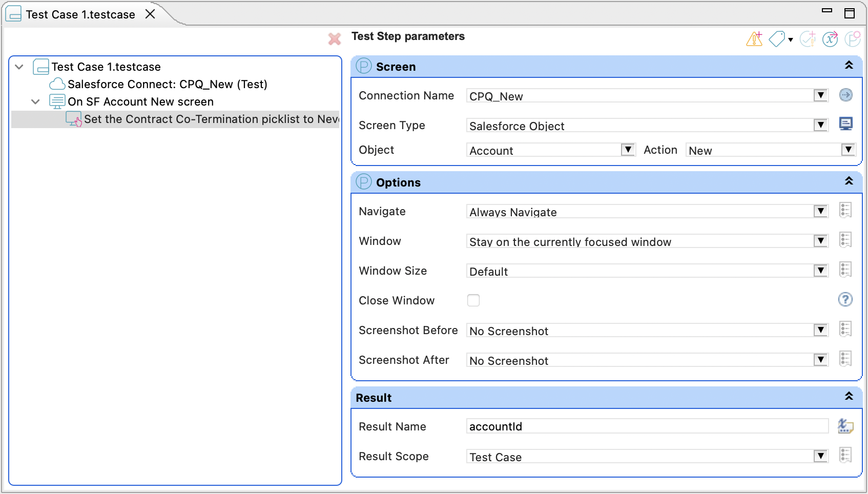868x494 pixels.
Task: Click the add warning icon in toolbar
Action: click(753, 39)
